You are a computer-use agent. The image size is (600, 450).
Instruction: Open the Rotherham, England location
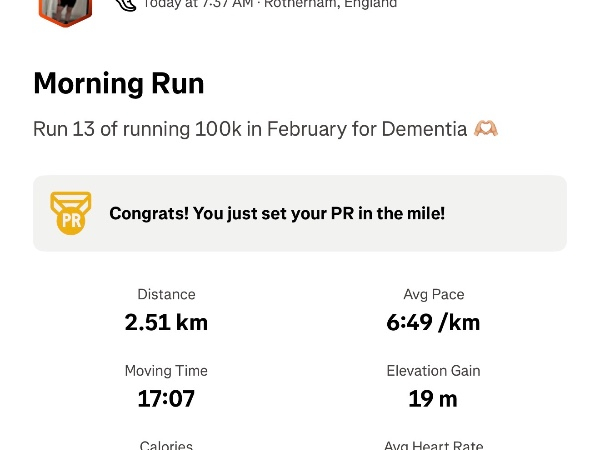(x=331, y=4)
